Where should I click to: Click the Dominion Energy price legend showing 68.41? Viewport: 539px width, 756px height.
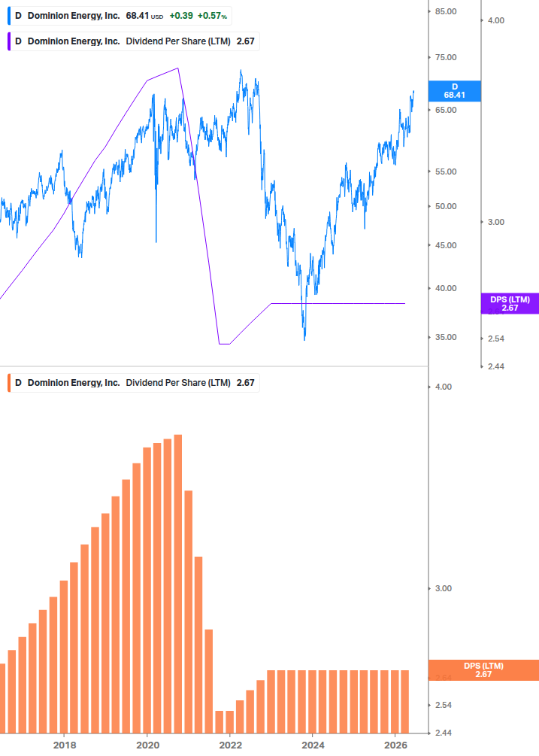click(120, 16)
